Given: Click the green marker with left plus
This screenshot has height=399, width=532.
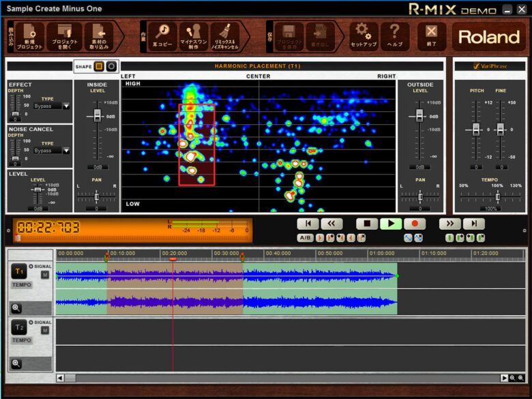Looking at the screenshot, I should point(470,238).
